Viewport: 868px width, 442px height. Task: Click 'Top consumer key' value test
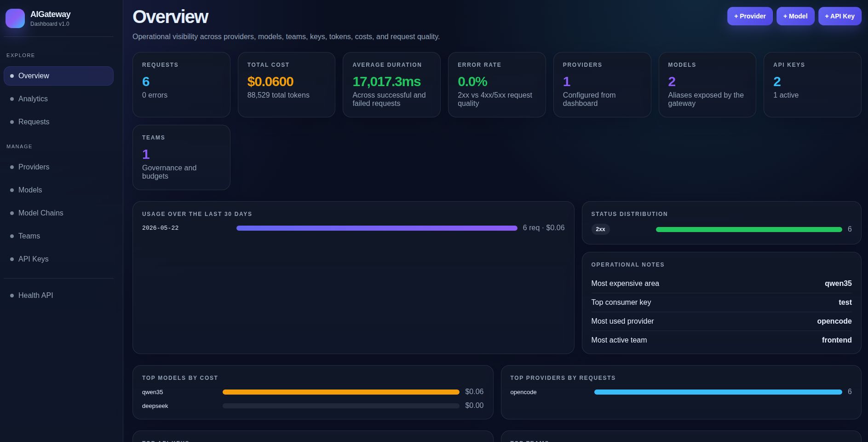tap(845, 302)
